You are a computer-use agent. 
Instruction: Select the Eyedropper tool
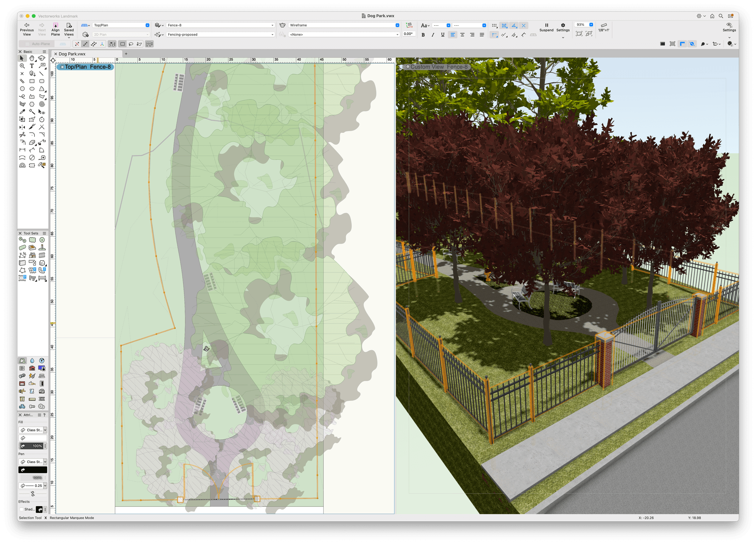[x=21, y=112]
